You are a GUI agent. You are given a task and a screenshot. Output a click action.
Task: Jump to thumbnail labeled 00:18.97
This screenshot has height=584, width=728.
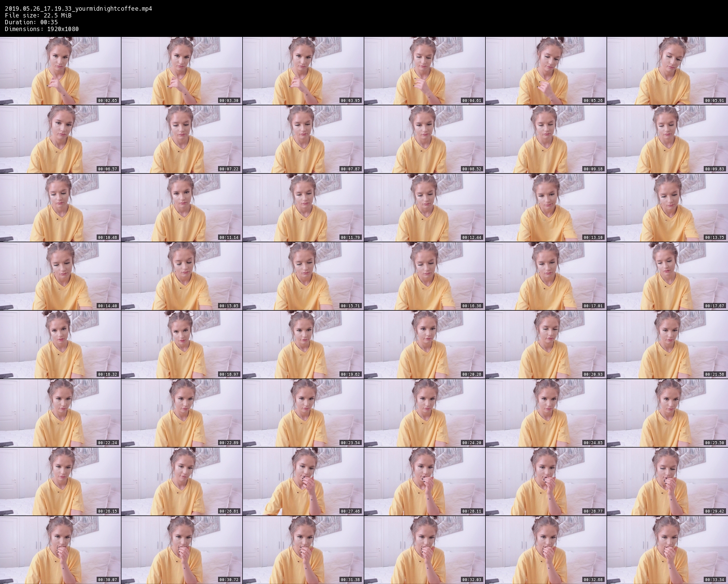pos(182,345)
